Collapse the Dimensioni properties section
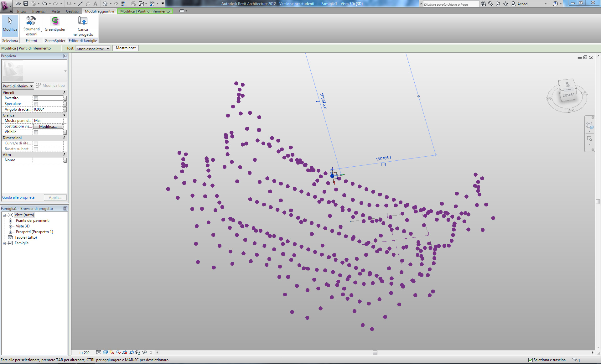Viewport: 601px width, 364px height. 65,138
